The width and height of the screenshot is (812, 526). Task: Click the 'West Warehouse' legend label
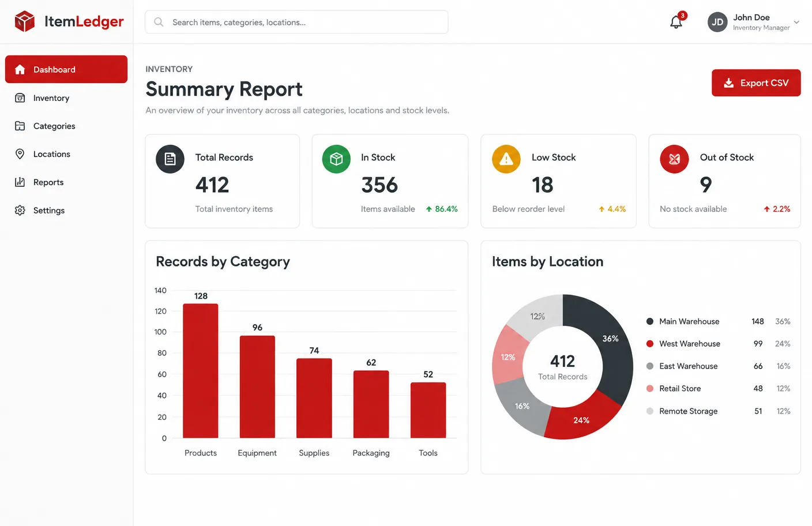[x=690, y=344]
